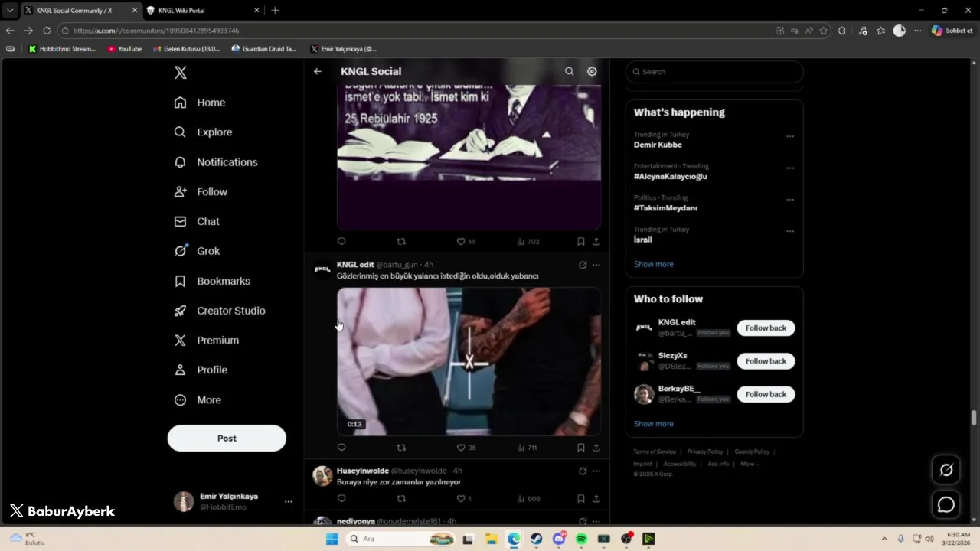Open Steam from the taskbar
Image resolution: width=980 pixels, height=551 pixels.
536,540
